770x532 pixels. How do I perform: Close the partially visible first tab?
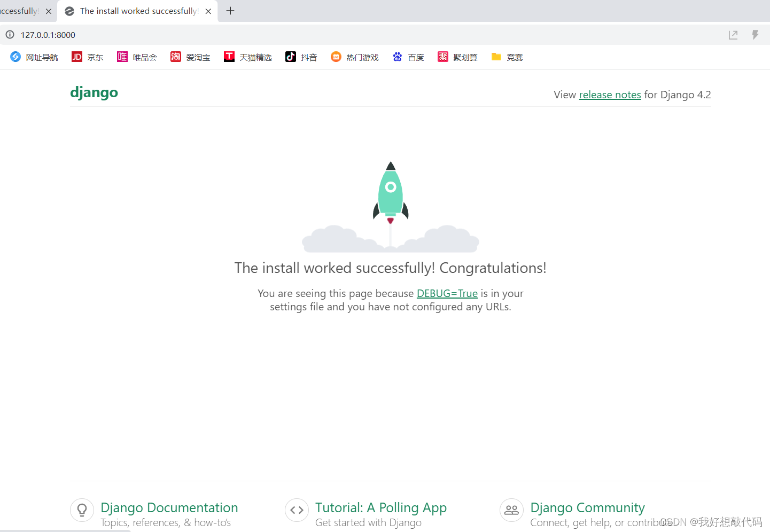[49, 11]
